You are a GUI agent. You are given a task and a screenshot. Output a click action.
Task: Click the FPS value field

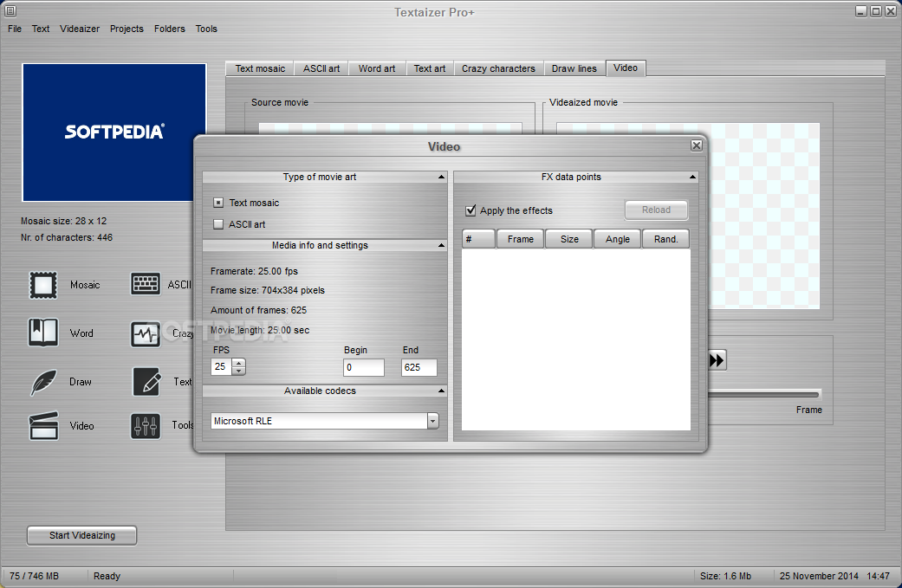[221, 366]
